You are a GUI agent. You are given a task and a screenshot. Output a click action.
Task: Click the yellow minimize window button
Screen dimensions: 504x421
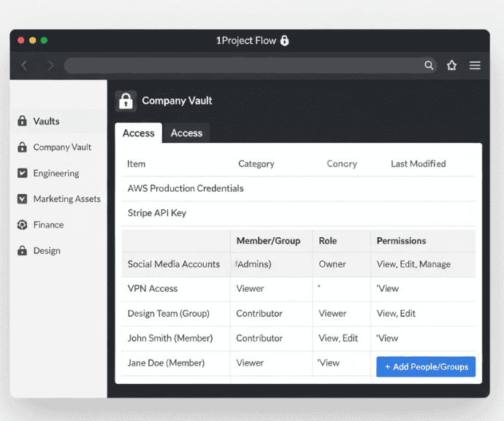[x=32, y=40]
